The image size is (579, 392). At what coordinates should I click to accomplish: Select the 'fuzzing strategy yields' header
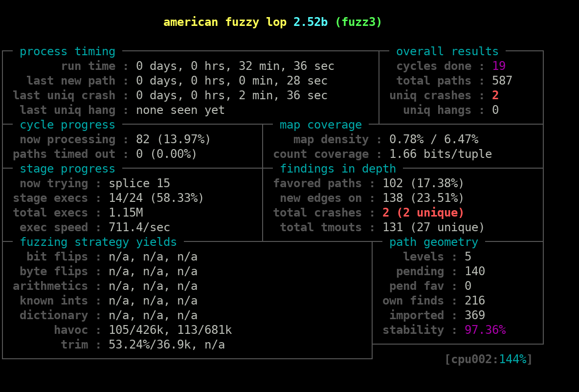98,242
